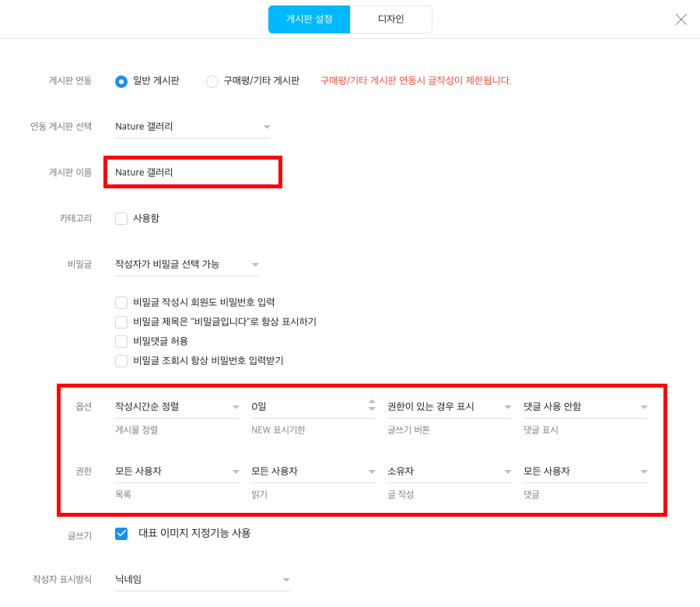Viewport: 700px width, 607px height.
Task: Select the 일반 게시판 radio button
Action: click(121, 81)
